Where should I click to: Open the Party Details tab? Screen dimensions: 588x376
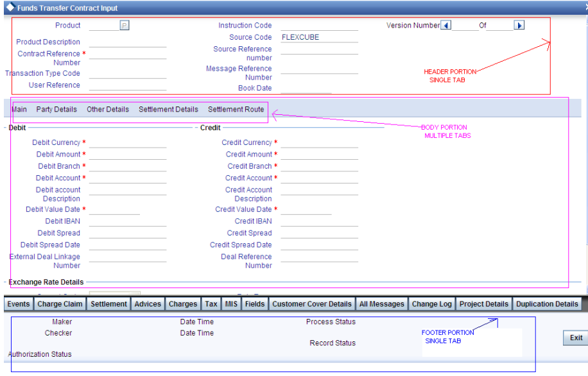(x=56, y=109)
